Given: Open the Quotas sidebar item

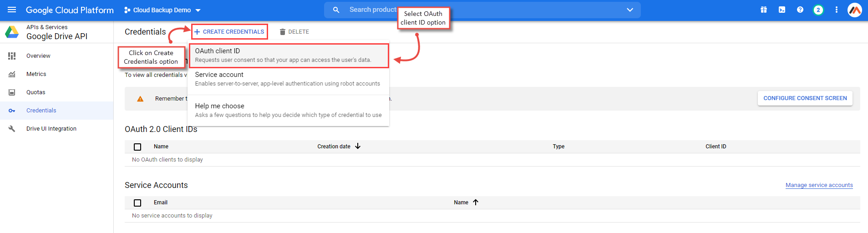Looking at the screenshot, I should click(56, 92).
